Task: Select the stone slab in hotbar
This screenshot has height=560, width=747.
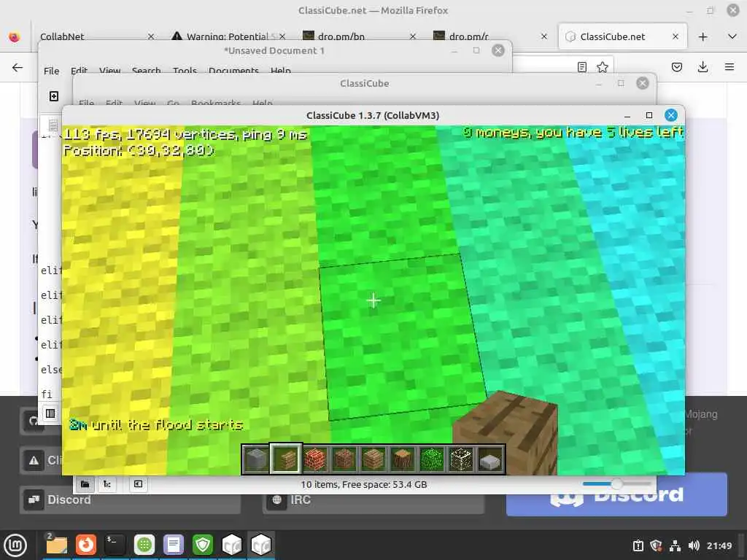Action: [x=490, y=459]
